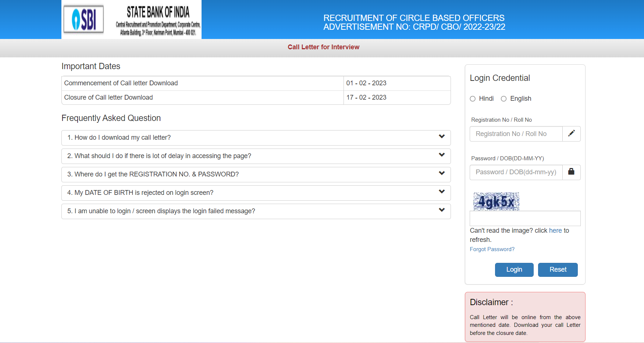Select the English language radio button

504,99
